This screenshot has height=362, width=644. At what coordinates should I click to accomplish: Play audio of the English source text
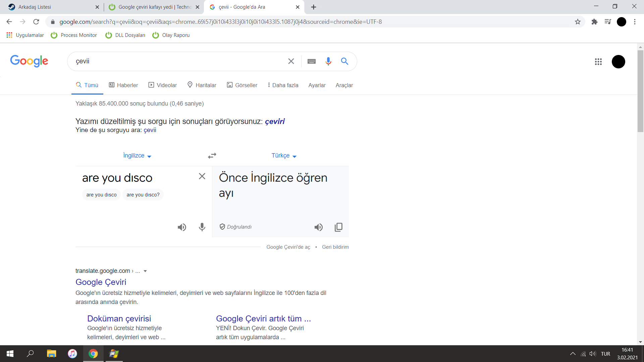182,227
